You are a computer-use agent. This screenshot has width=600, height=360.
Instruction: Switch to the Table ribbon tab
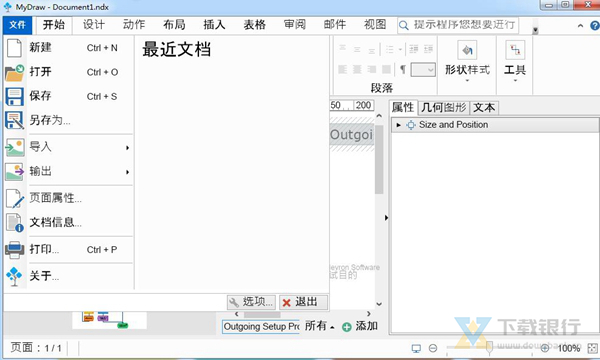tap(254, 25)
